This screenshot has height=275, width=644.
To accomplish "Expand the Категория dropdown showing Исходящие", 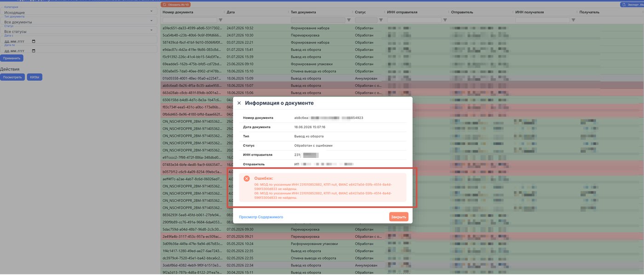I will point(79,11).
